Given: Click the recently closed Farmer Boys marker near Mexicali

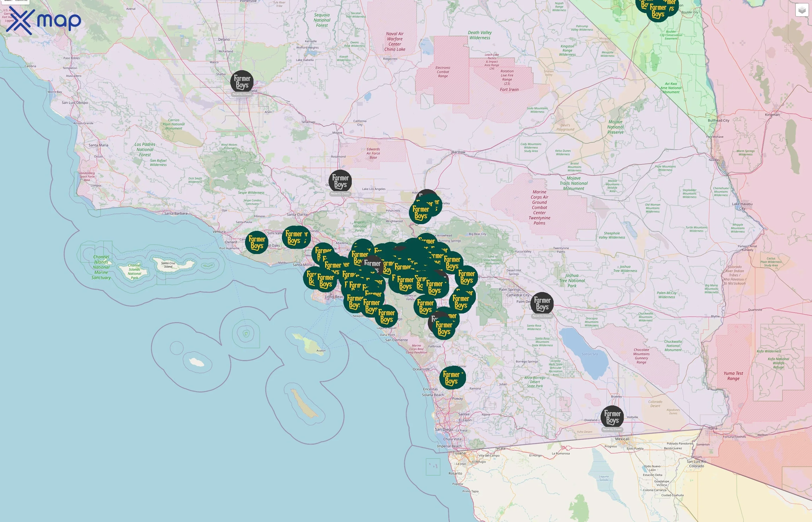Looking at the screenshot, I should click(613, 417).
